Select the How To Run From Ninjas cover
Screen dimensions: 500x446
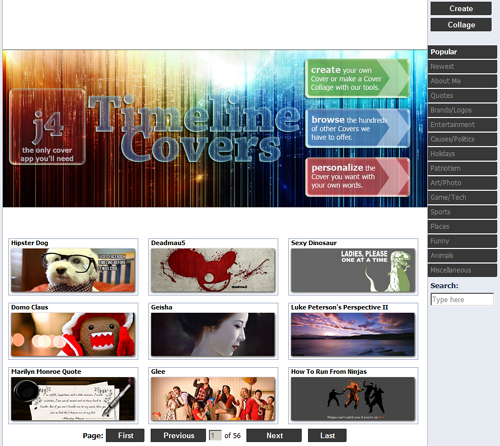coord(353,399)
